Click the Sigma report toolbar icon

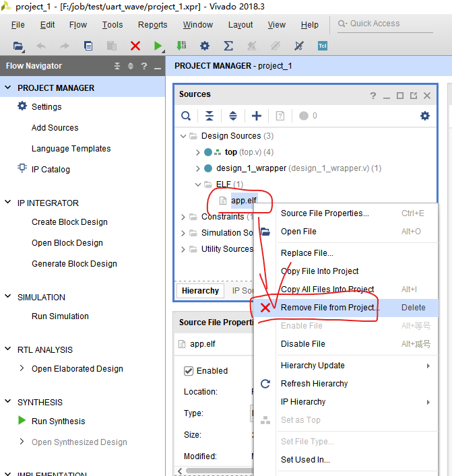pyautogui.click(x=228, y=46)
